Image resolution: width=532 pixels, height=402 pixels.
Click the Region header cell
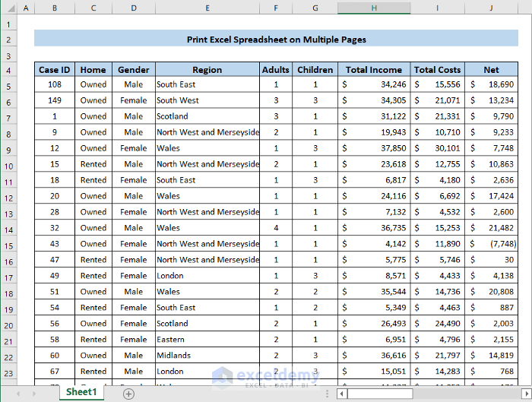click(x=207, y=69)
